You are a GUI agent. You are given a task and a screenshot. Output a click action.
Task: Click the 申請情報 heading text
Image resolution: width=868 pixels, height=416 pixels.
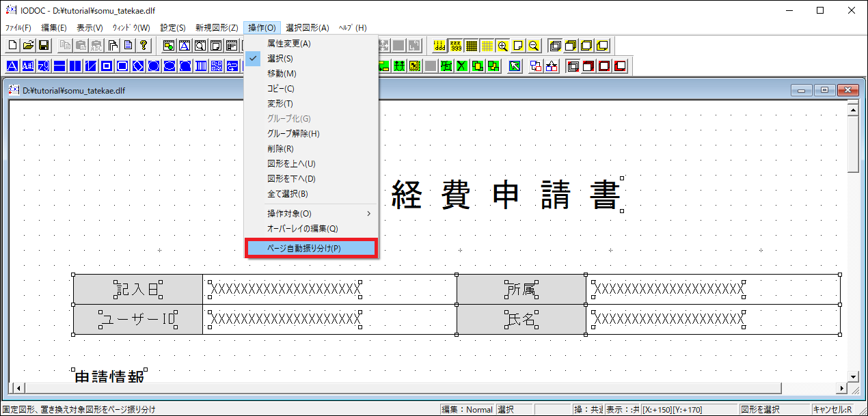point(109,378)
